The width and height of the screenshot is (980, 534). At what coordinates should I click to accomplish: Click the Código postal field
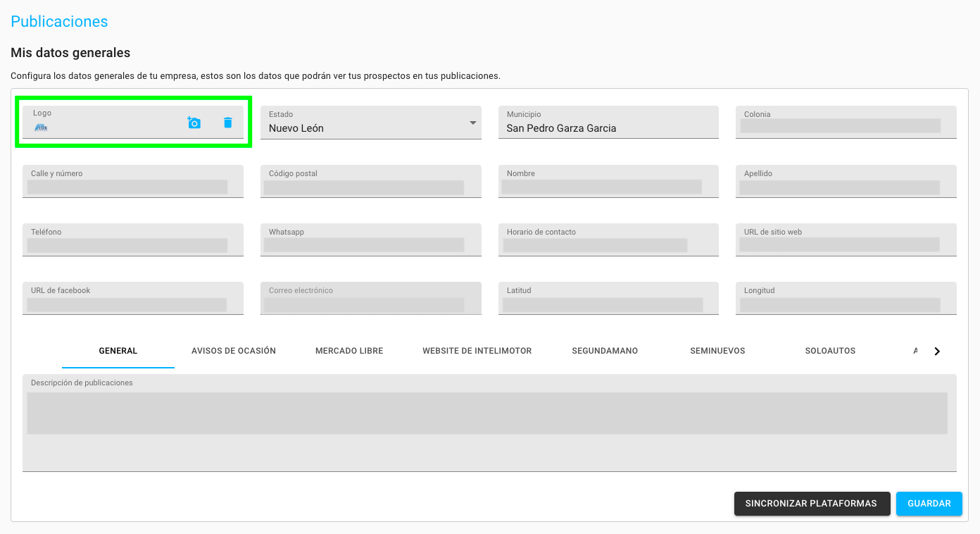click(364, 187)
